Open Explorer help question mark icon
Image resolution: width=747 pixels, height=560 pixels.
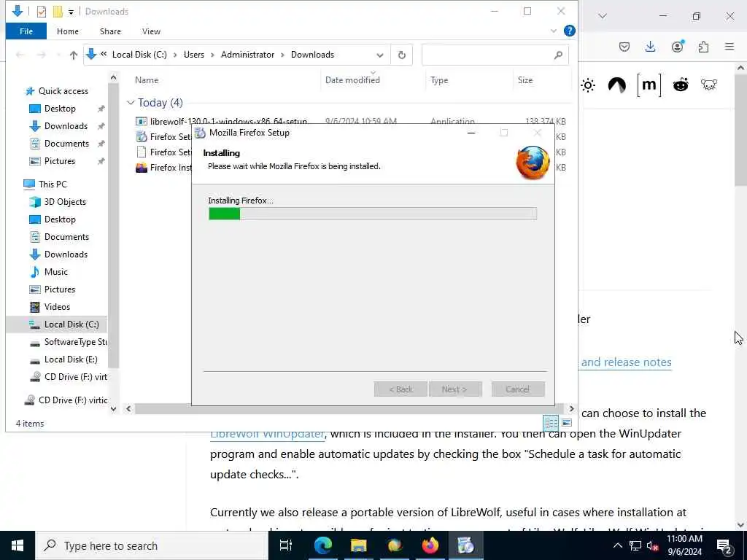click(x=569, y=31)
